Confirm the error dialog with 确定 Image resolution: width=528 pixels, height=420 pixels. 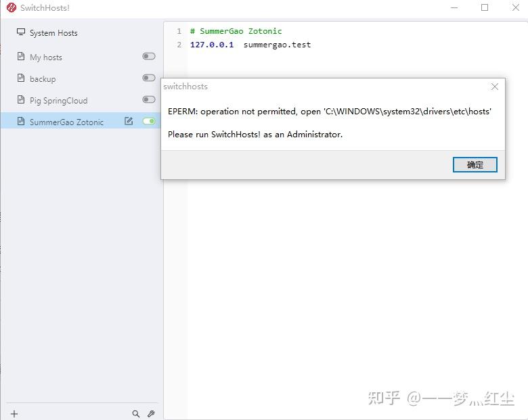point(475,164)
